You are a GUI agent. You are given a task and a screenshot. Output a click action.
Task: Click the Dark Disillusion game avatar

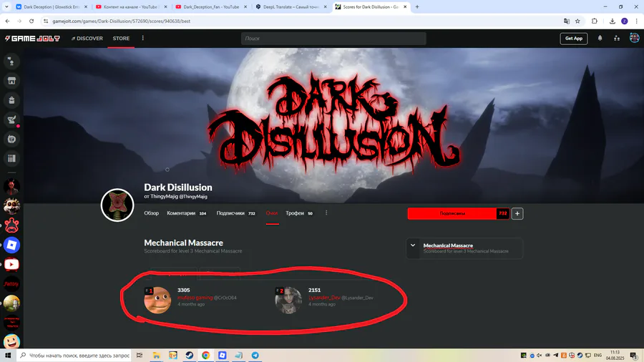(x=117, y=205)
